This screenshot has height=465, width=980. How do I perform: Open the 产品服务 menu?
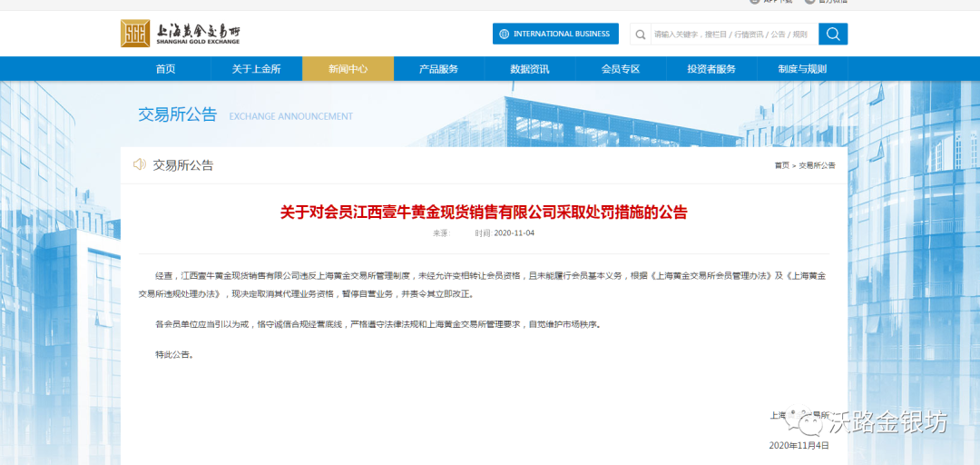(x=439, y=69)
